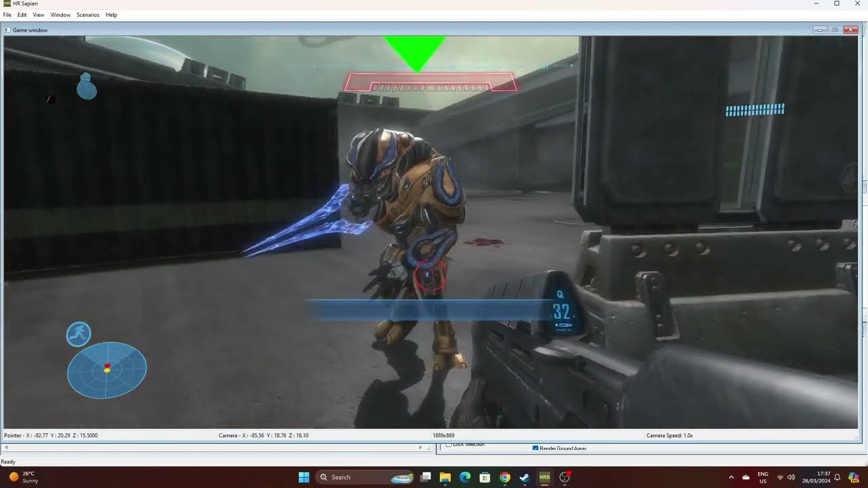Open Steam from taskbar
Image resolution: width=868 pixels, height=488 pixels.
524,477
